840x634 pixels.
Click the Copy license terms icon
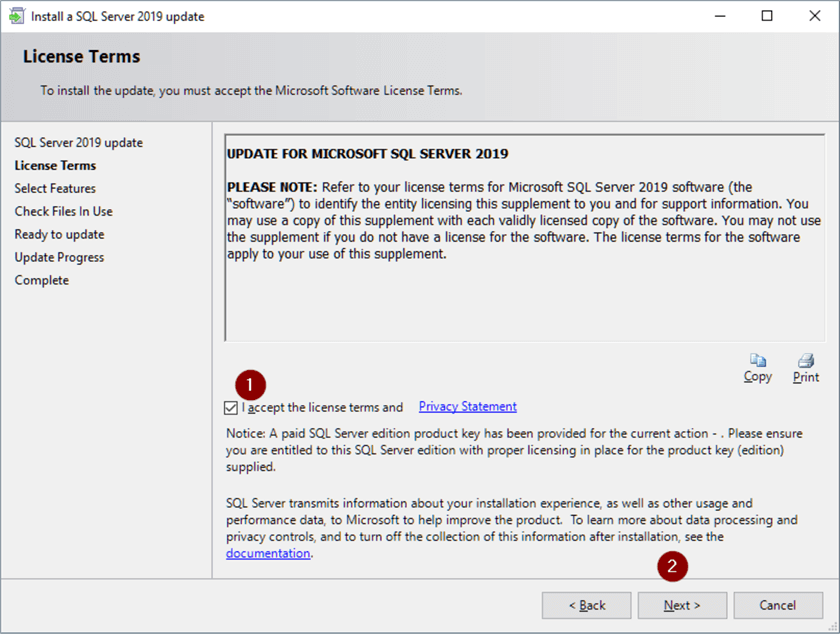coord(758,361)
